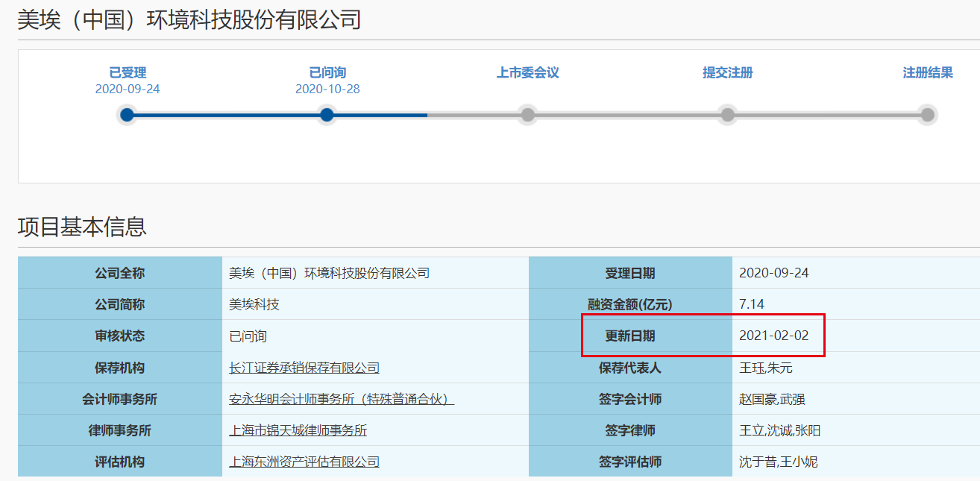The height and width of the screenshot is (481, 980).
Task: Click the 受理日期 header cell
Action: (x=630, y=273)
